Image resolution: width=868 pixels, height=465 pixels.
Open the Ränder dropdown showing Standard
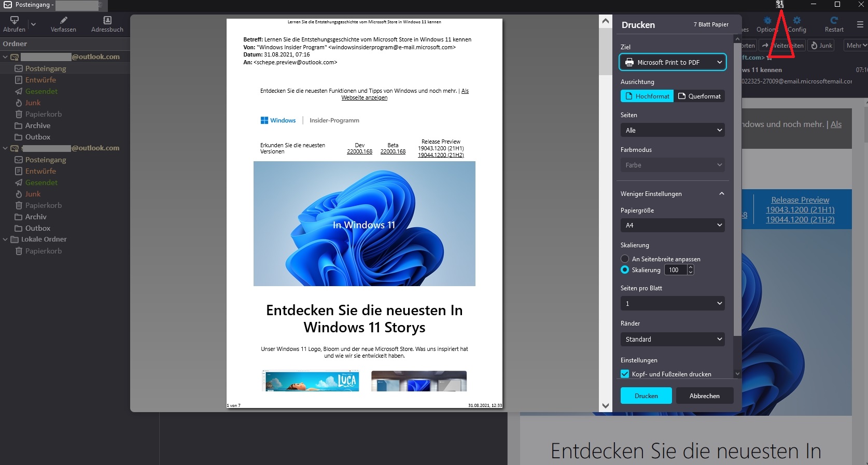point(673,339)
